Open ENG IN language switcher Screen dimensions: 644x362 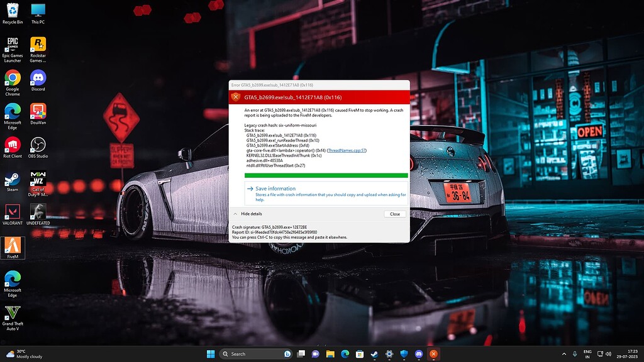point(587,354)
